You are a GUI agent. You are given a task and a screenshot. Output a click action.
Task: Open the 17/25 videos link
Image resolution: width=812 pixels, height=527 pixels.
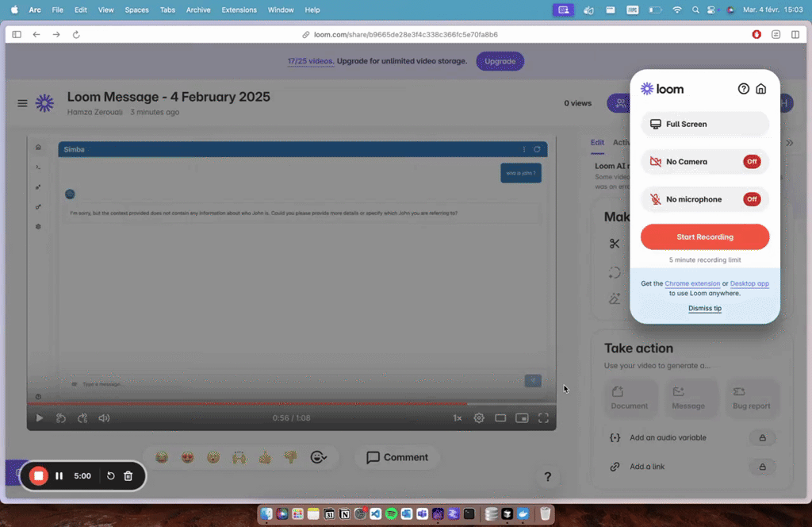pos(310,61)
